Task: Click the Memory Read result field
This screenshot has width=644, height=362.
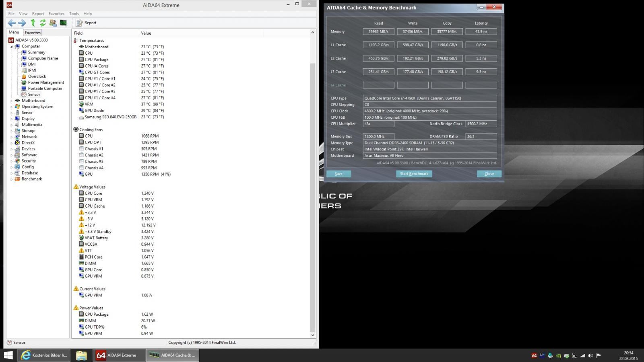Action: point(378,31)
